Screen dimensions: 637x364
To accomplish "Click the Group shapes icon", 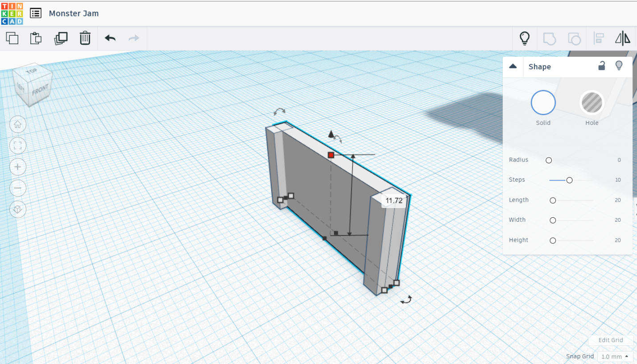I will [550, 39].
